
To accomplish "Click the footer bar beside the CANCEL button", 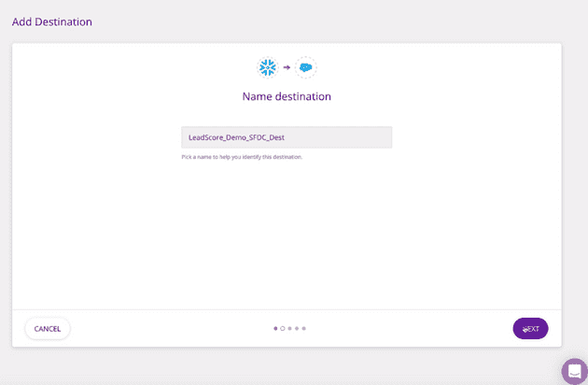I will tap(149, 328).
